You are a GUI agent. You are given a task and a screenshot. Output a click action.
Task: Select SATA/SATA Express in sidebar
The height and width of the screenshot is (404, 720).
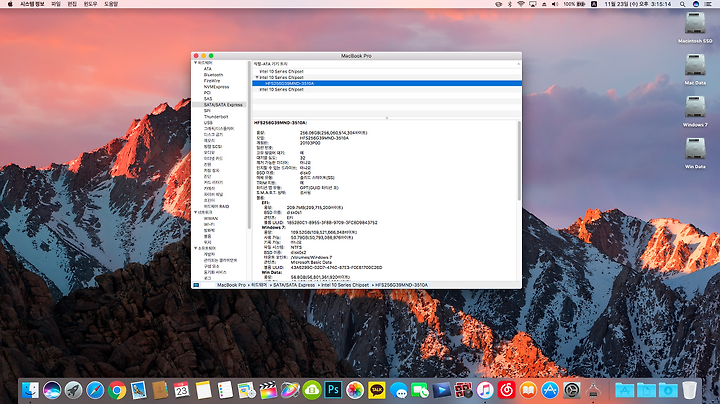pos(223,105)
